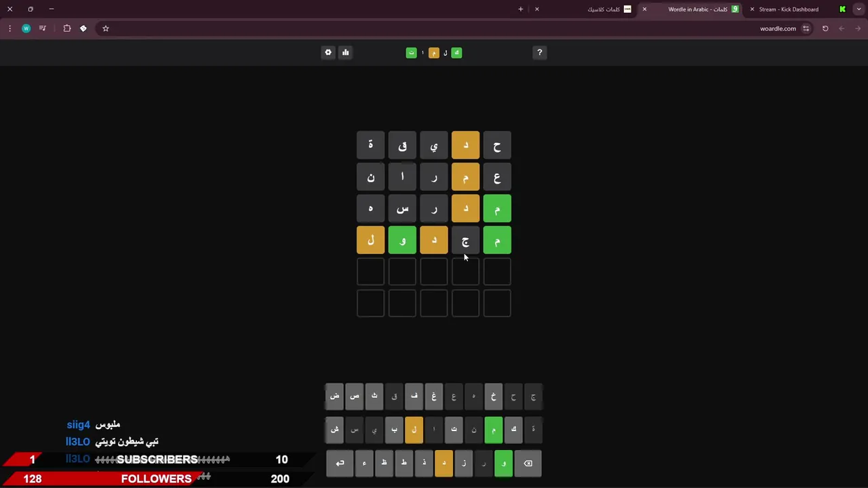Open a new browser tab
Image resolution: width=868 pixels, height=488 pixels.
coord(521,9)
